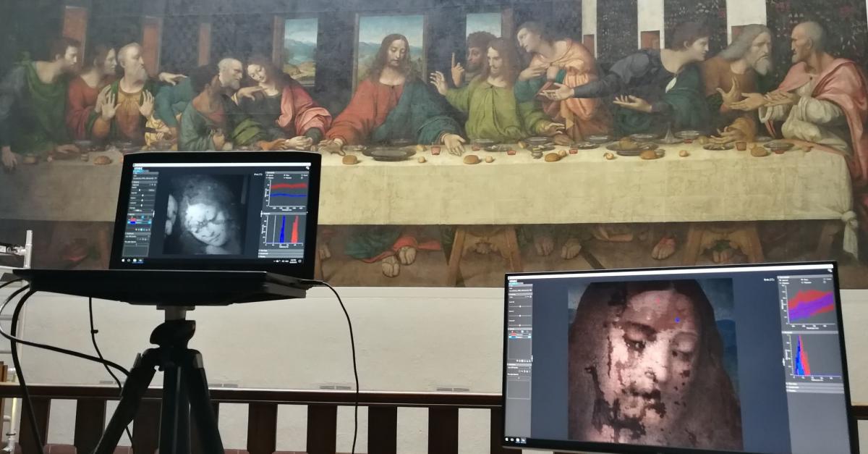Click the grayscale face image on the laptop
Screen dimensions: 868x454
[204, 214]
